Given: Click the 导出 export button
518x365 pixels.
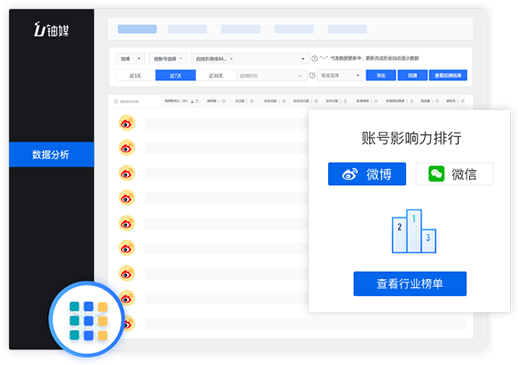Looking at the screenshot, I should pos(381,75).
